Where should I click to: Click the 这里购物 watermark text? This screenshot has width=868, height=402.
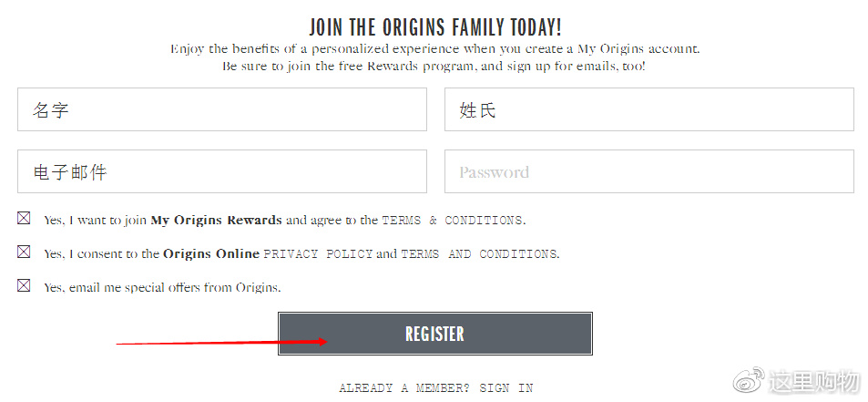812,383
